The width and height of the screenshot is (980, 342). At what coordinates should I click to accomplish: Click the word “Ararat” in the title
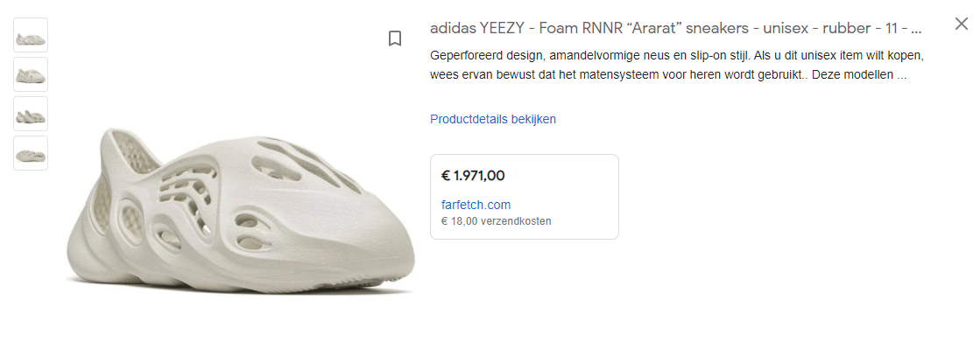click(628, 28)
